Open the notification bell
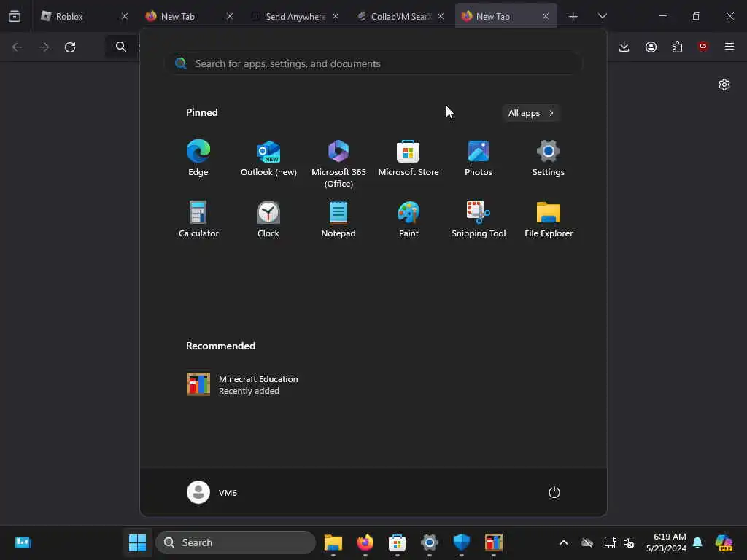Image resolution: width=747 pixels, height=560 pixels. pyautogui.click(x=697, y=542)
